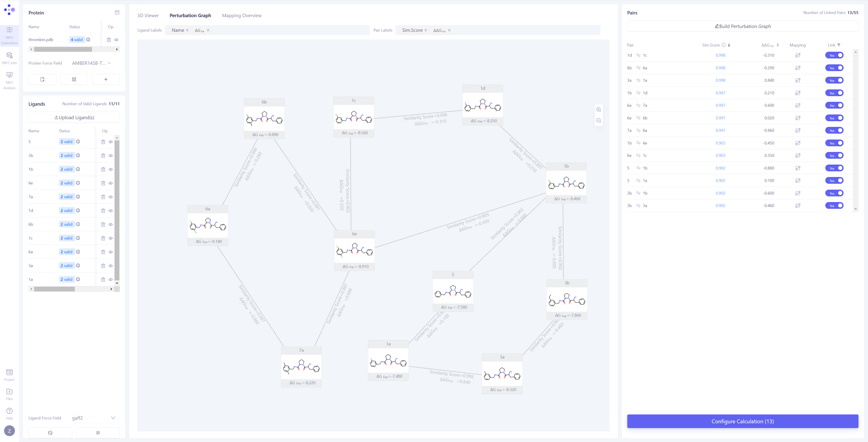Collapse the Protein panel header icon

pyautogui.click(x=117, y=12)
